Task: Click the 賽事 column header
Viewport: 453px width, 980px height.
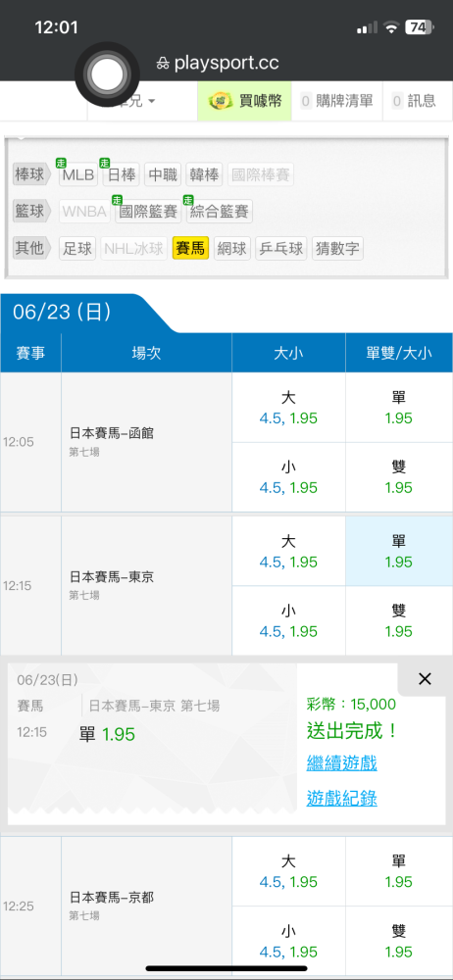Action: point(30,353)
